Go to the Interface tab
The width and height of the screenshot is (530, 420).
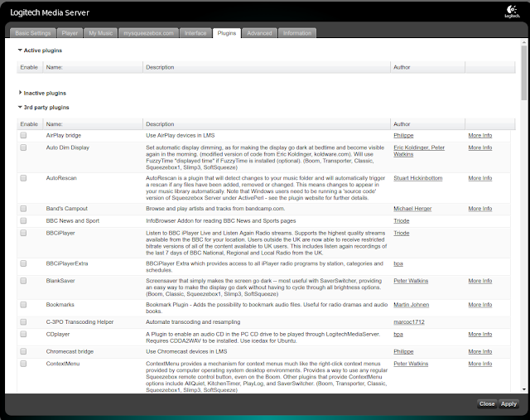(195, 33)
